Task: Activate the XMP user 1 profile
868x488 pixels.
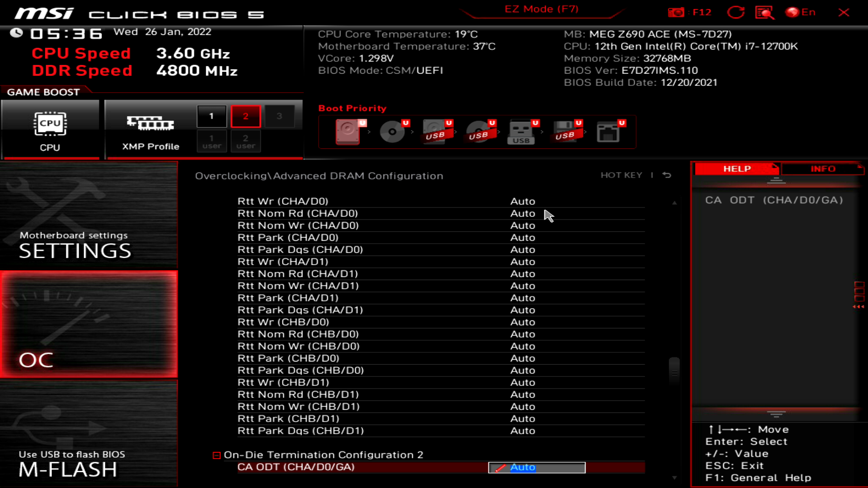Action: 212,141
